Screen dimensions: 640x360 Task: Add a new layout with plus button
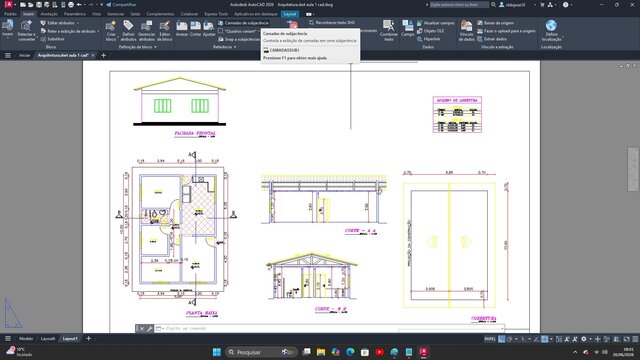point(88,338)
